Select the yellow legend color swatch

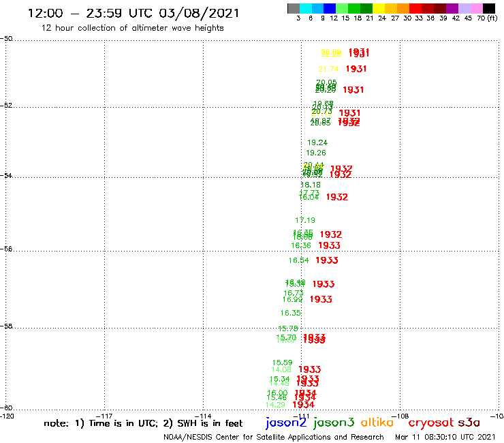tap(379, 8)
